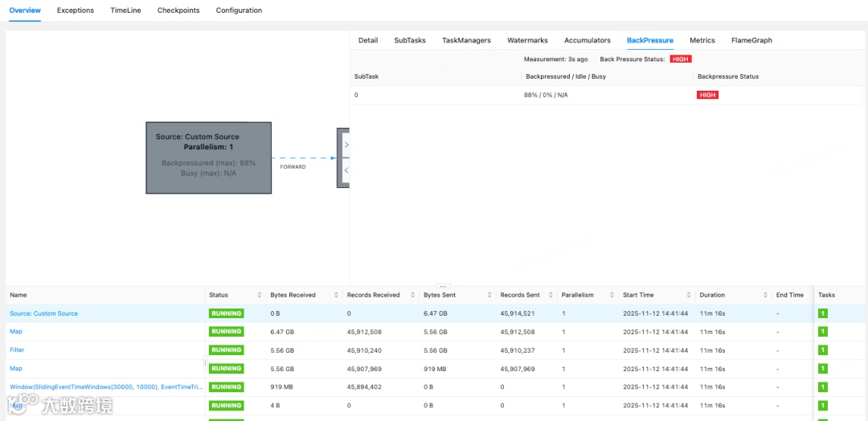Screen dimensions: 868x421
Task: Open the Map operator with 6.47 GB received
Action: (16, 332)
